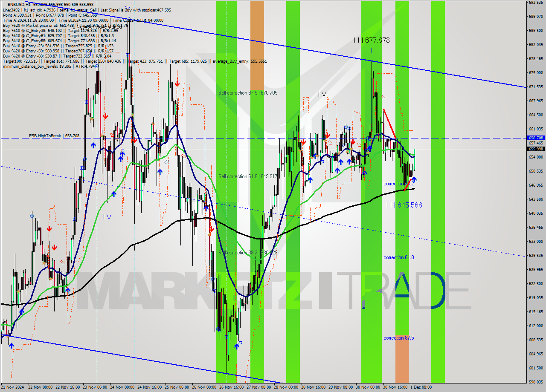Click the Time A:2024.11.26 20:00:00 line
Screen dimensions: 546x392
point(83,20)
